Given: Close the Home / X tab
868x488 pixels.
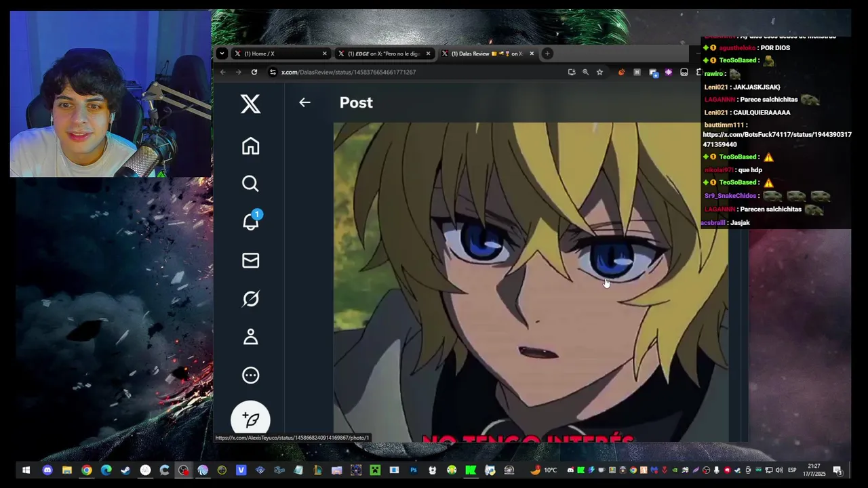Looking at the screenshot, I should (324, 54).
